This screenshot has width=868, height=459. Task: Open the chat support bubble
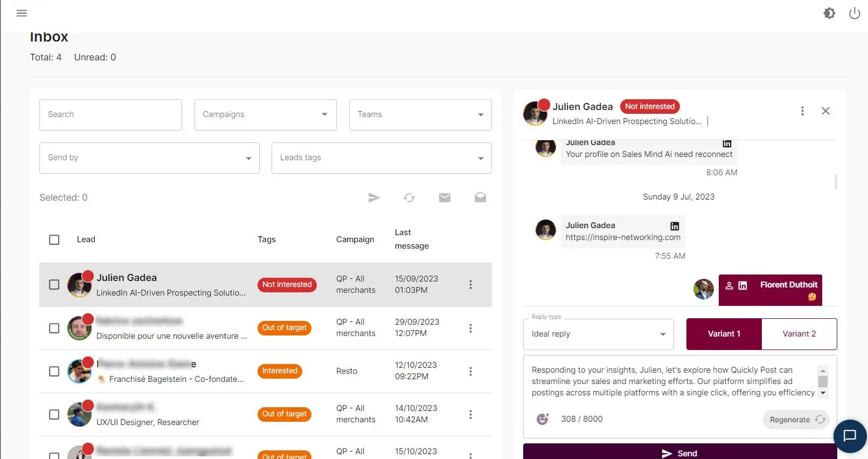(850, 436)
